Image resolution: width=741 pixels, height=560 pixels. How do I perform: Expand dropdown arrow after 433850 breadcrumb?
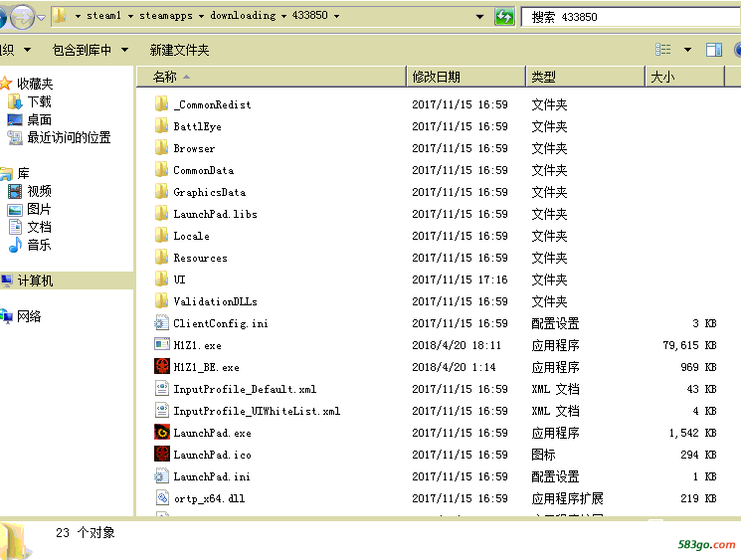336,16
